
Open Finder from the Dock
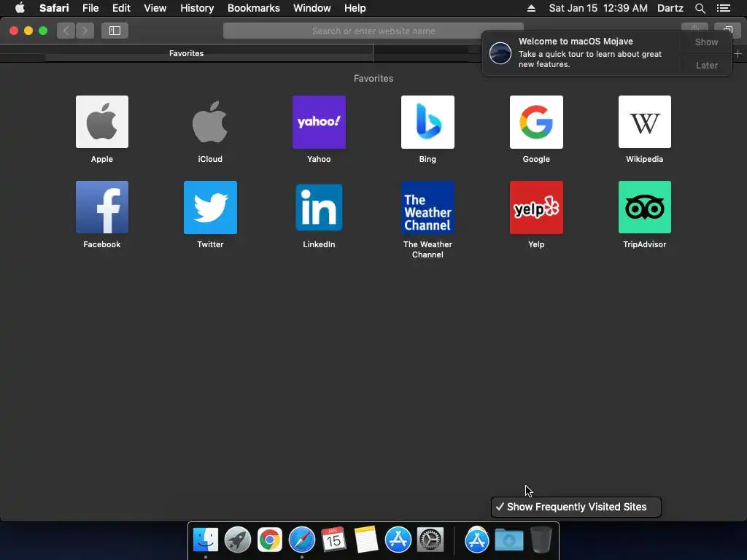(x=205, y=540)
